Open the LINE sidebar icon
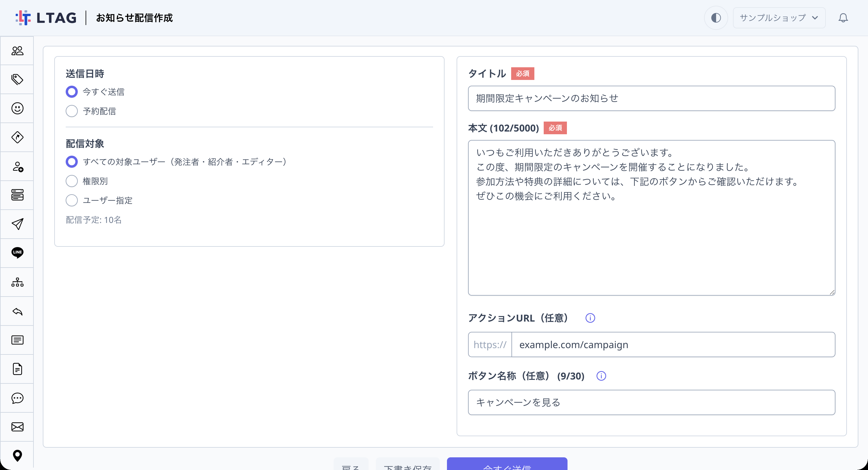 tap(17, 253)
